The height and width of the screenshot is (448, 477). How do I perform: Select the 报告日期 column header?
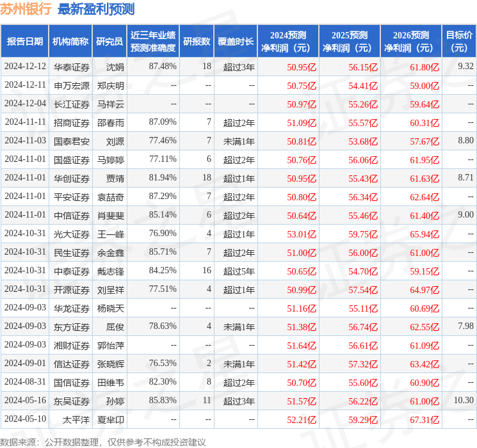tap(25, 42)
